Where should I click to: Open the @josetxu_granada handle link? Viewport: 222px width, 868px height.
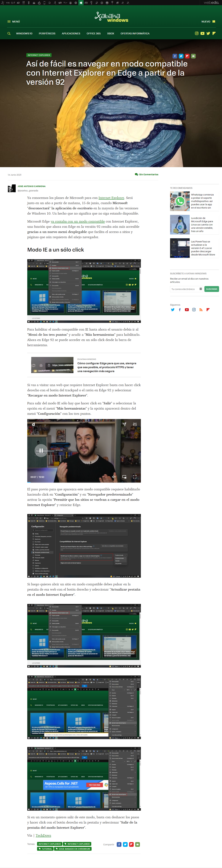(28, 191)
